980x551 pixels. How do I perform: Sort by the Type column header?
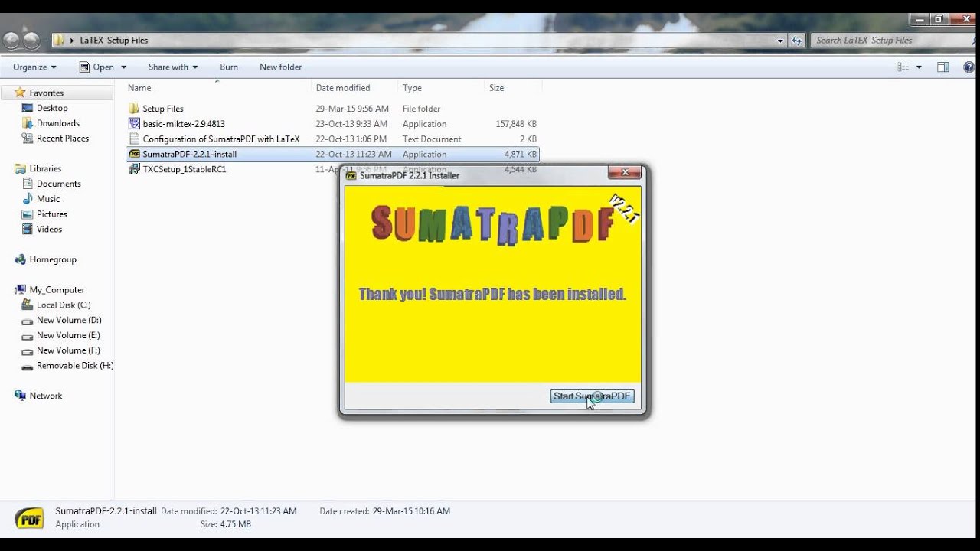click(x=412, y=88)
